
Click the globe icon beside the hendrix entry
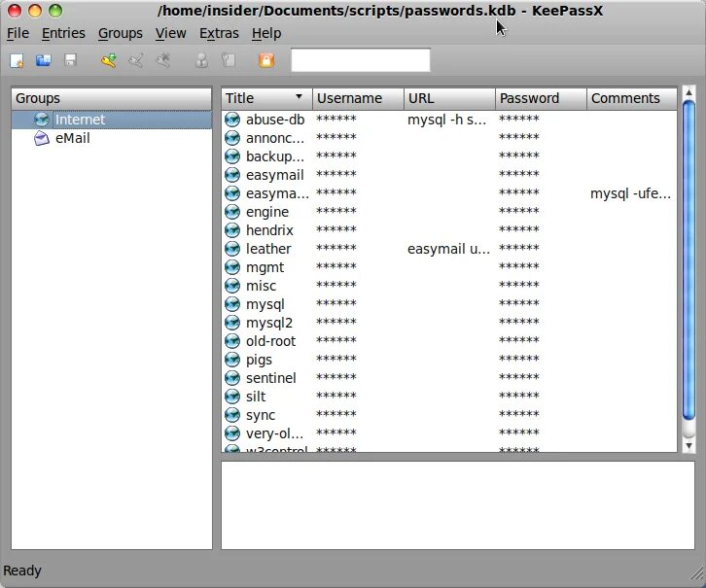coord(232,230)
